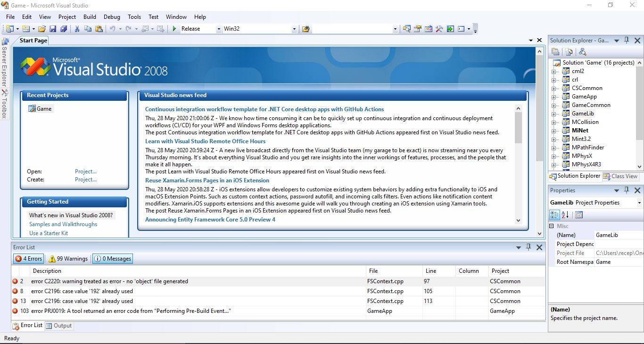The image size is (644, 344).
Task: Click the Redo arrow icon
Action: point(128,29)
